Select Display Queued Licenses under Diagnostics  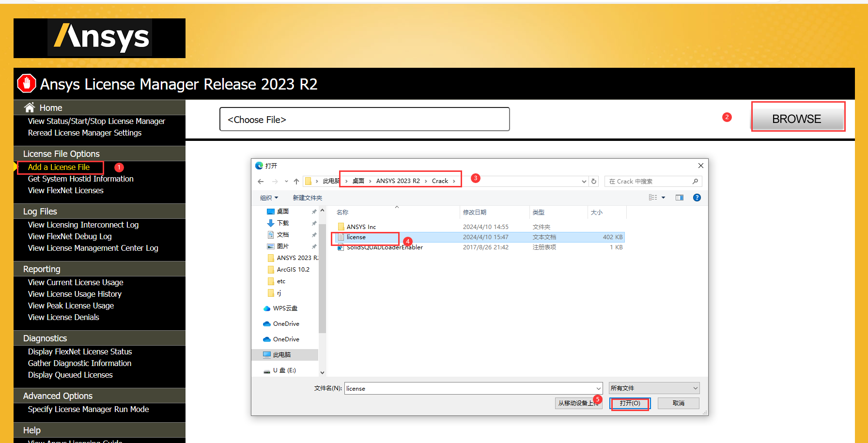click(70, 375)
